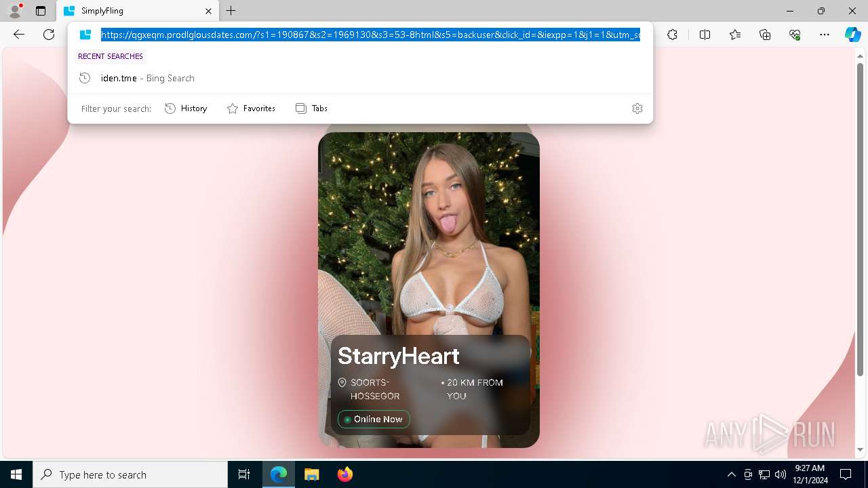Viewport: 868px width, 488px height.
Task: Click the Online Now badge
Action: tap(374, 419)
